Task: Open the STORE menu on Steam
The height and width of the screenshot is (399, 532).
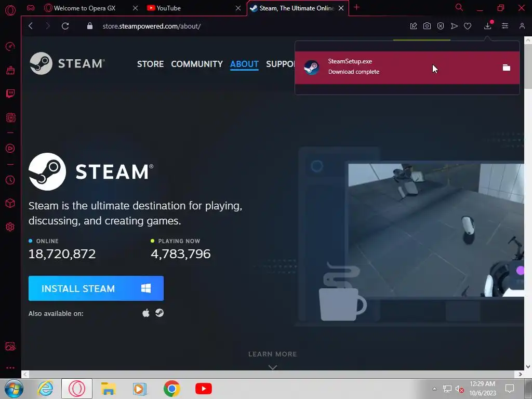Action: (150, 64)
